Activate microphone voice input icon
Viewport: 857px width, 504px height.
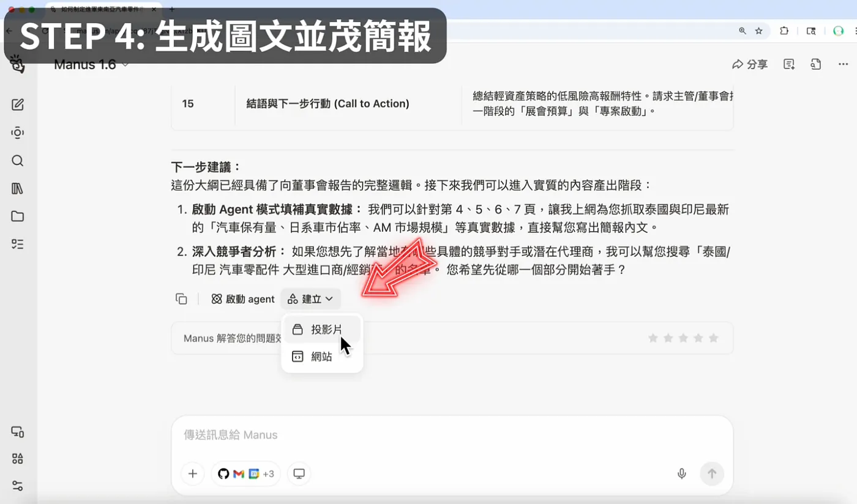(681, 473)
